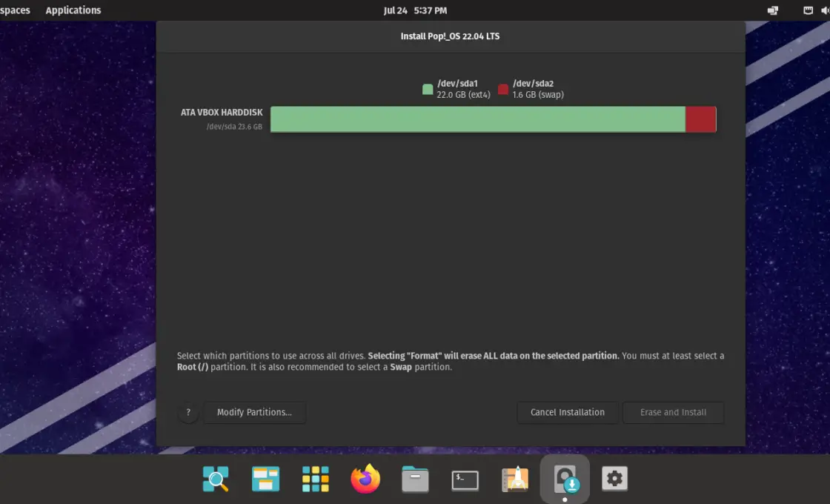Screen dimensions: 830x504
Task: Open Pop!_Shop rocket icon in dock
Action: pos(514,479)
